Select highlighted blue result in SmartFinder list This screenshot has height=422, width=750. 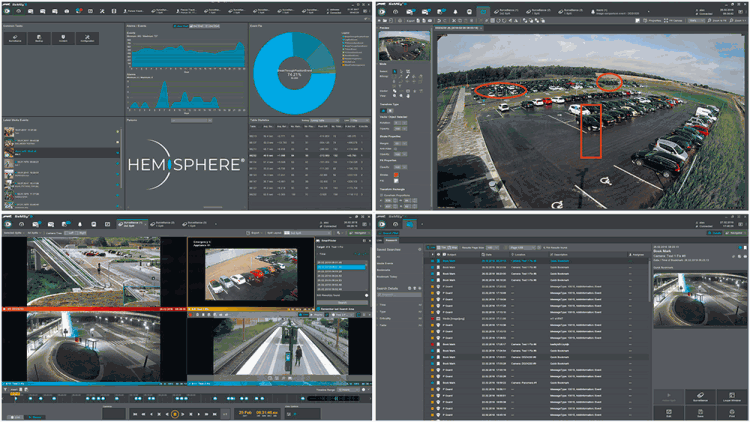coord(341,267)
